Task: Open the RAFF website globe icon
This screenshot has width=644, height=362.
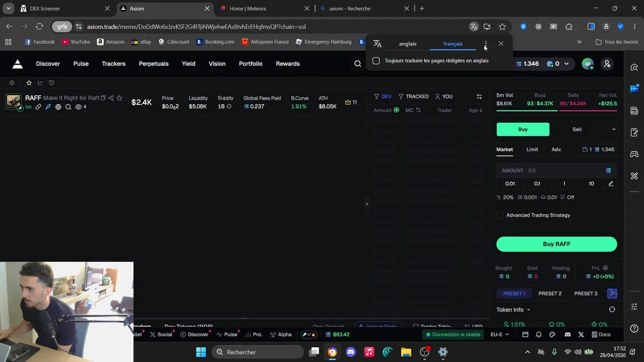Action: (58, 107)
